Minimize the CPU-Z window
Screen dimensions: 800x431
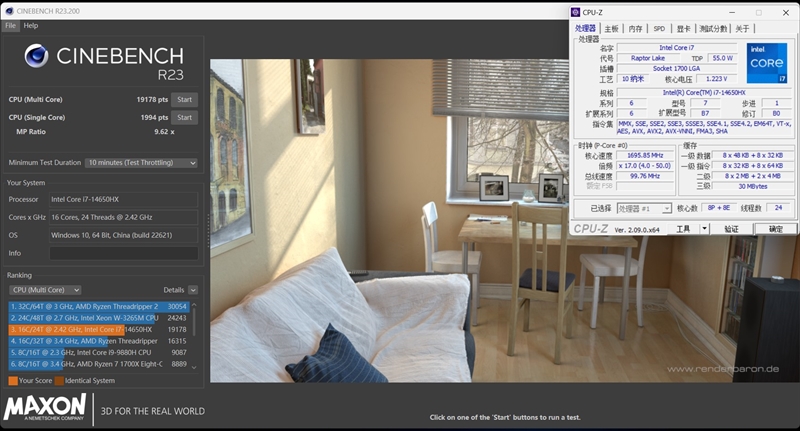click(x=732, y=13)
